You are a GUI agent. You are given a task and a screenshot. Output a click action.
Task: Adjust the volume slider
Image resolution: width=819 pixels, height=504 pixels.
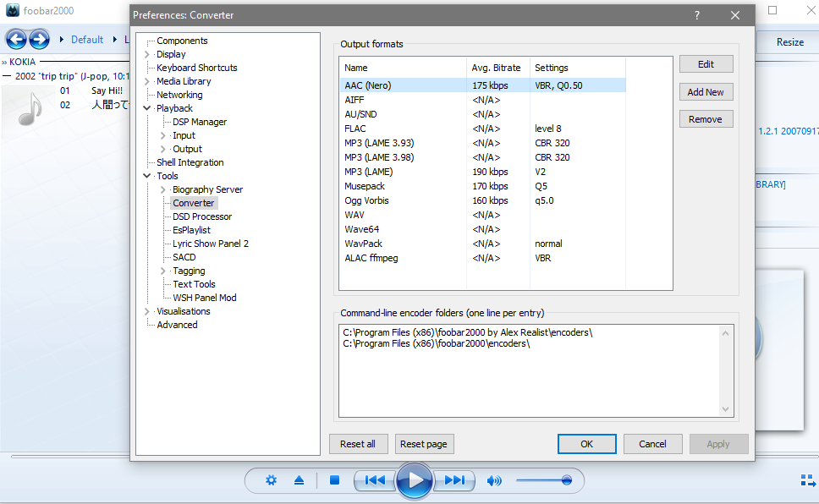point(566,480)
